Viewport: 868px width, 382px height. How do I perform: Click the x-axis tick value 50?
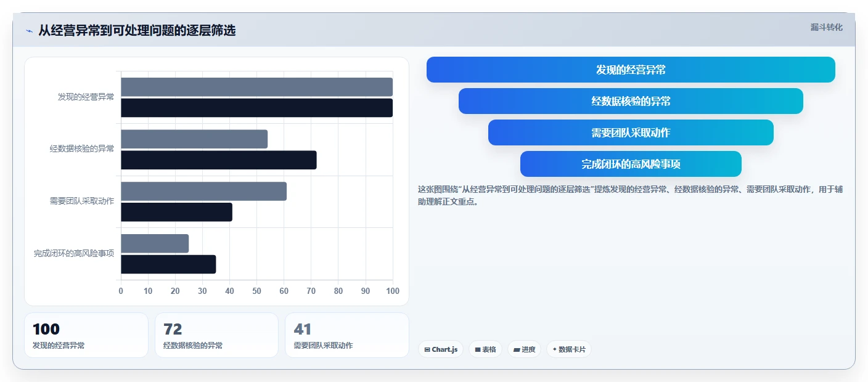coord(256,291)
